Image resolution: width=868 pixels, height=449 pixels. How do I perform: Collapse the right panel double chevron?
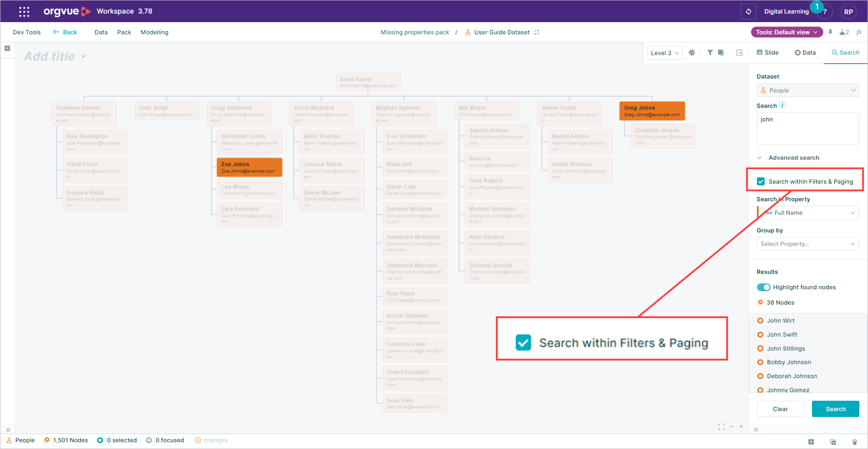coord(756,430)
